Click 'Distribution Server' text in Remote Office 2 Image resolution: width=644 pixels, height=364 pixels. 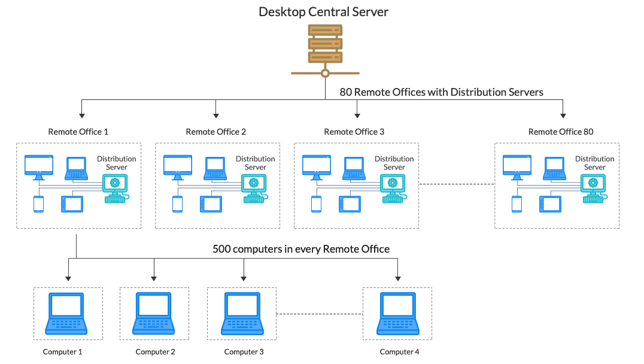pyautogui.click(x=256, y=163)
